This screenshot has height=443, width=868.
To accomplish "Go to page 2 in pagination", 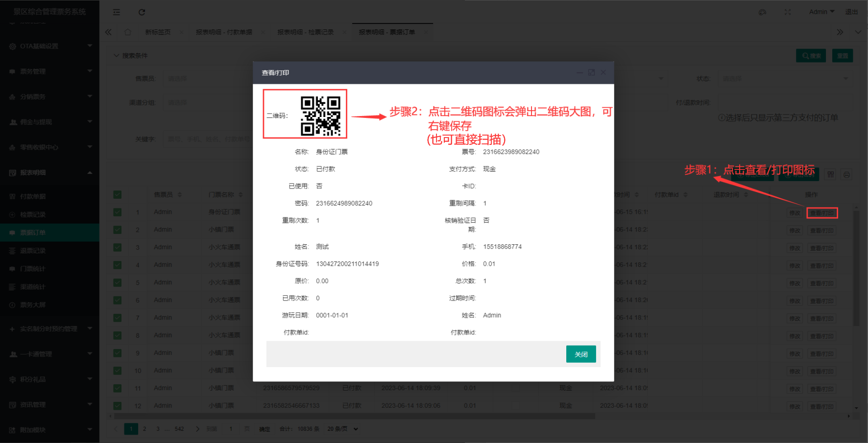I will [x=145, y=429].
